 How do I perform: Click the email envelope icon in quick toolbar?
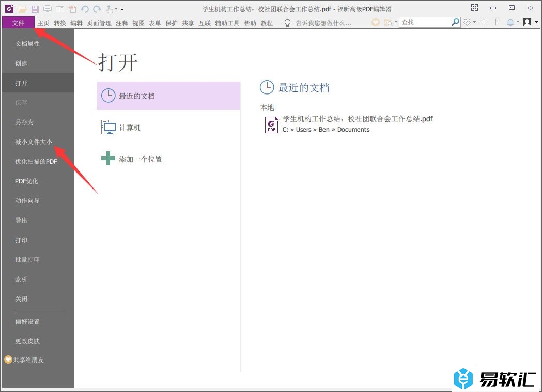coord(60,9)
